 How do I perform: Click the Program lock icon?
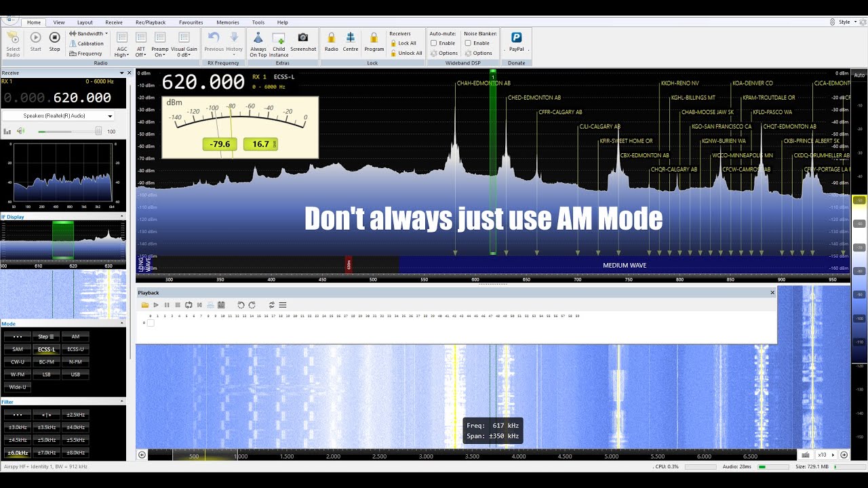pyautogui.click(x=374, y=38)
